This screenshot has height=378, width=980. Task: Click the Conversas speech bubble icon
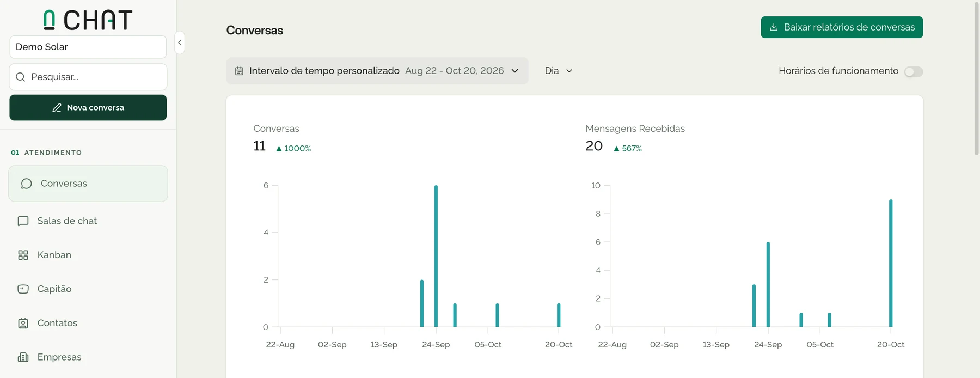tap(27, 184)
